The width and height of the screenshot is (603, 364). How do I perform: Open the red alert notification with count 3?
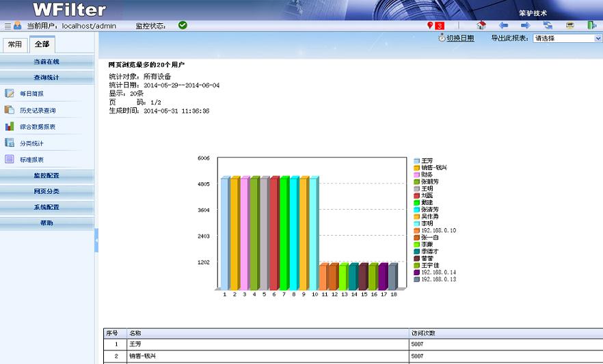coord(435,26)
